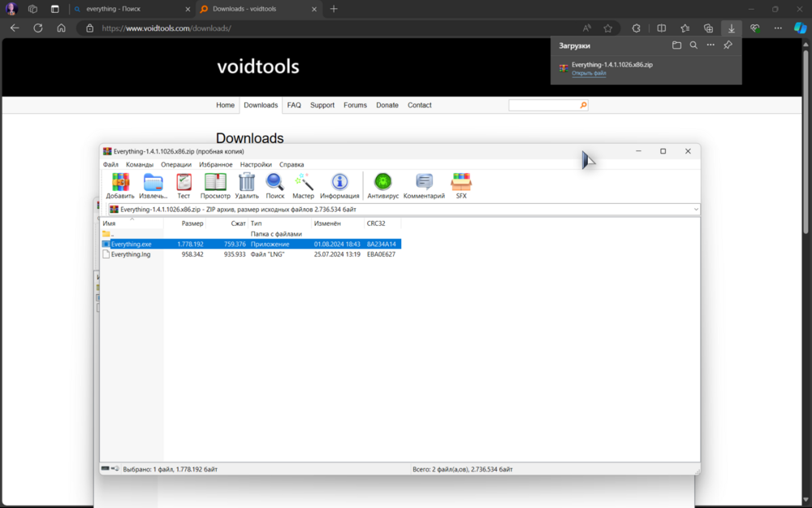
Task: Show archive Информация icon
Action: coord(339,186)
